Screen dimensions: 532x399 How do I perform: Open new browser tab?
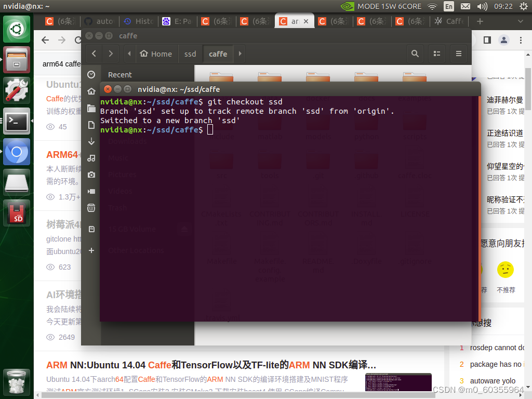(x=480, y=21)
